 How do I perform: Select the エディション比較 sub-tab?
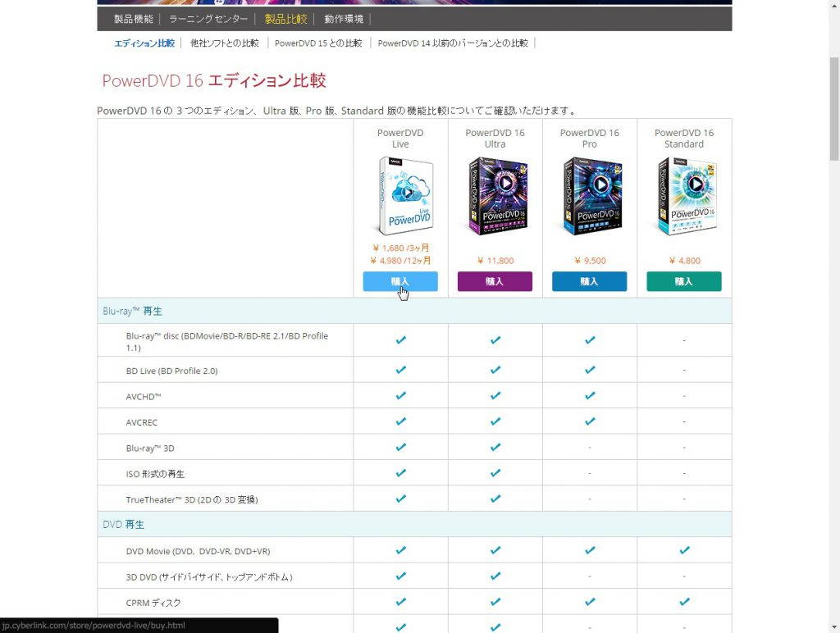(144, 43)
